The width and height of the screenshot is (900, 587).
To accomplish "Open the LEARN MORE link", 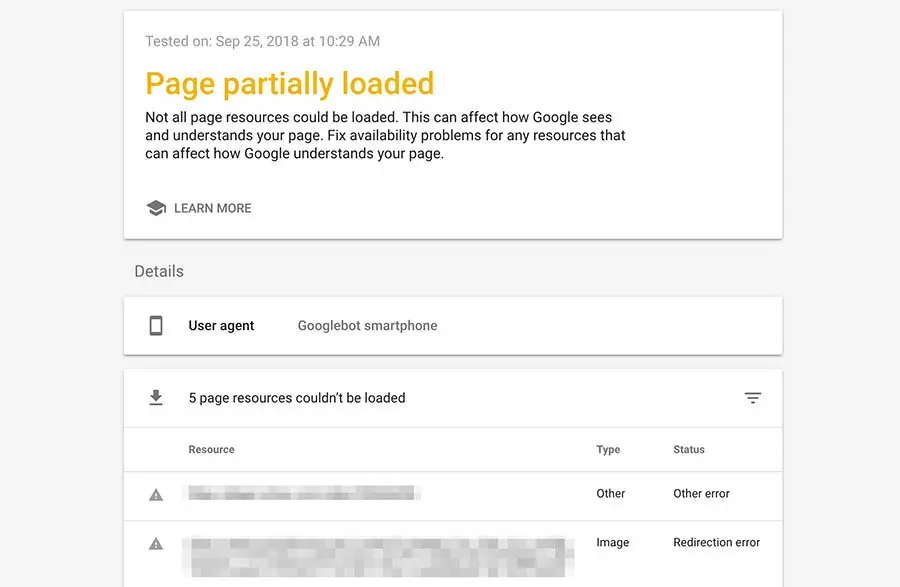I will pos(212,208).
